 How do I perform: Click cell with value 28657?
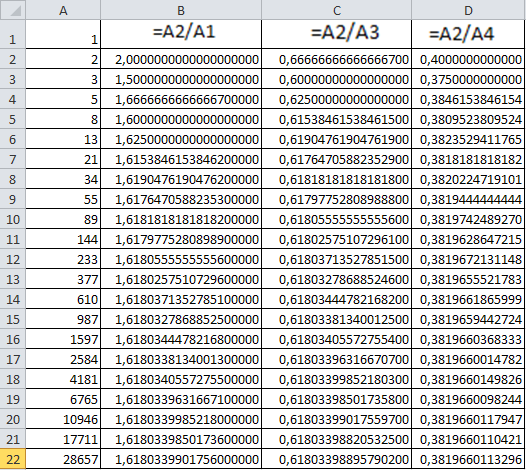pyautogui.click(x=63, y=459)
